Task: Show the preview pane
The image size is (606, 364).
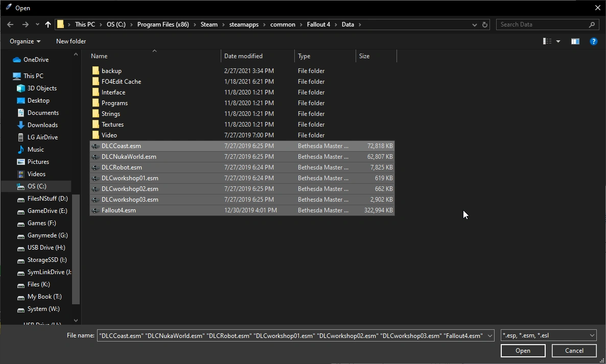Action: (575, 41)
